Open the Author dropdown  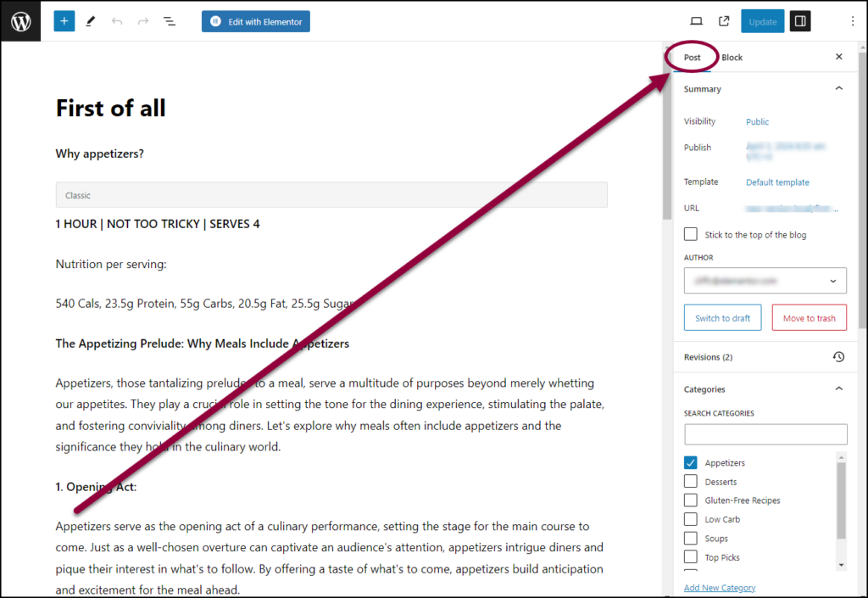[x=765, y=280]
